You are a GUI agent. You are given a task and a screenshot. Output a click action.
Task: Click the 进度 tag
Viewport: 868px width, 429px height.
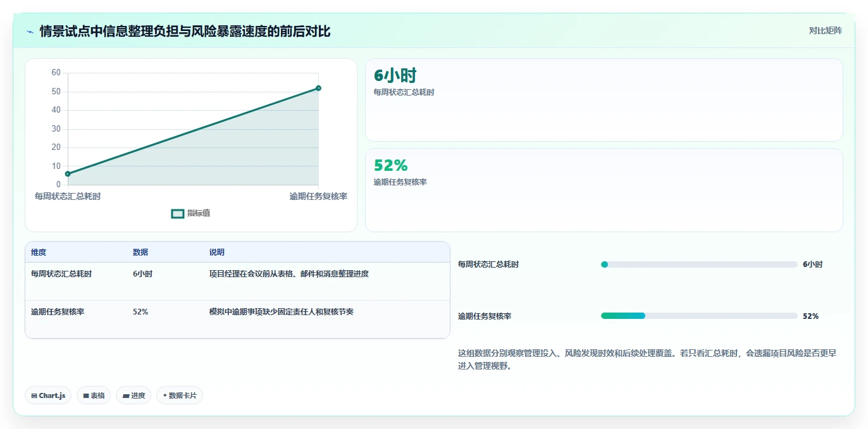coord(133,395)
